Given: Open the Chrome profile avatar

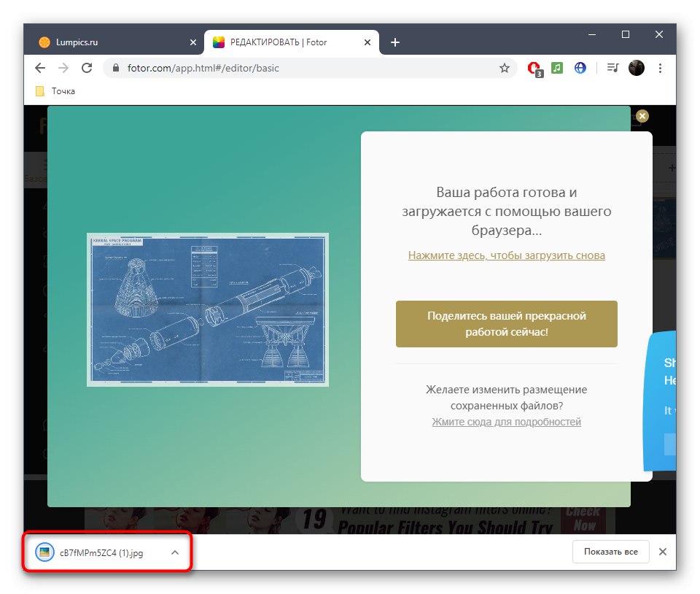Looking at the screenshot, I should (x=636, y=68).
